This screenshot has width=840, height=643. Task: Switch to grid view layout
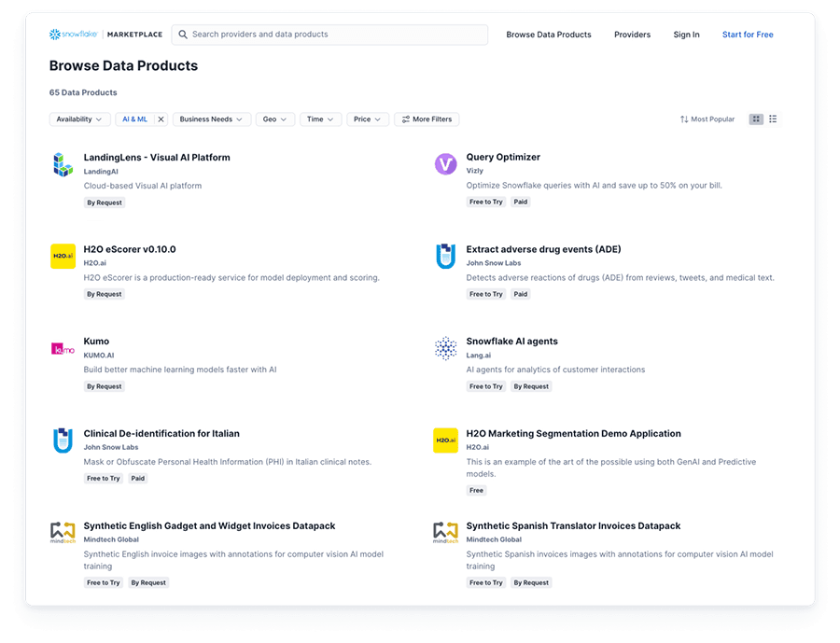[756, 119]
